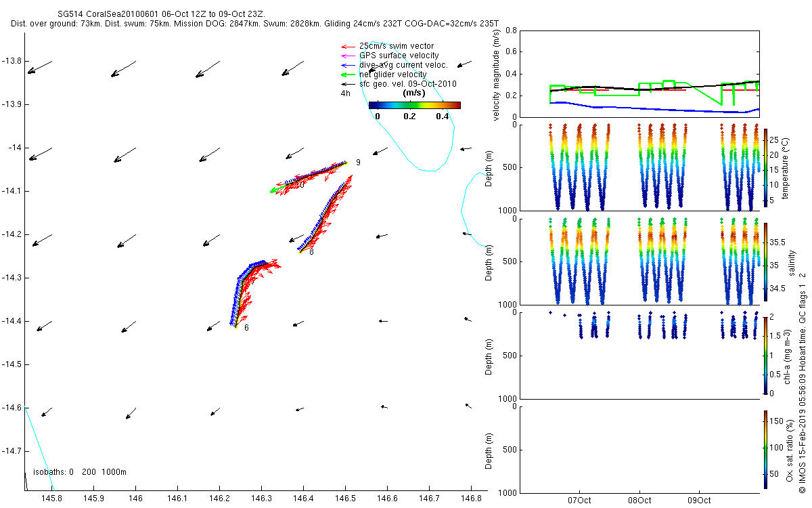This screenshot has height=508, width=812.
Task: Click the 08Oct date tick label
Action: 639,501
